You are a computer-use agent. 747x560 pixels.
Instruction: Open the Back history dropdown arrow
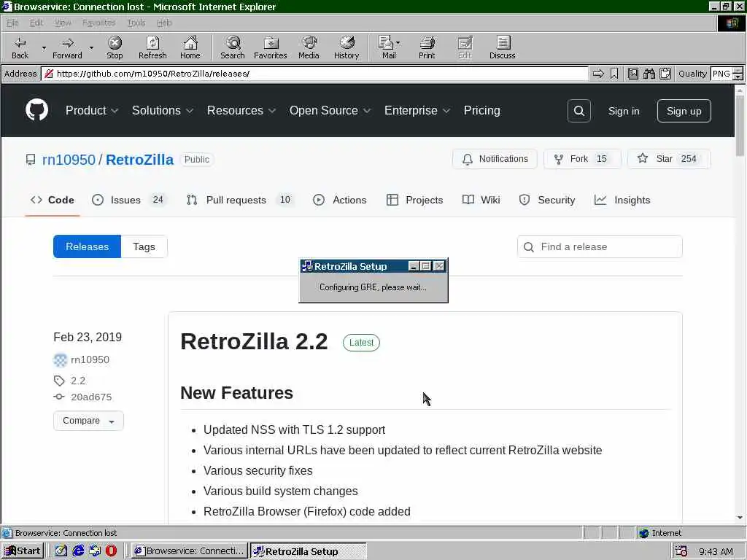pyautogui.click(x=44, y=48)
